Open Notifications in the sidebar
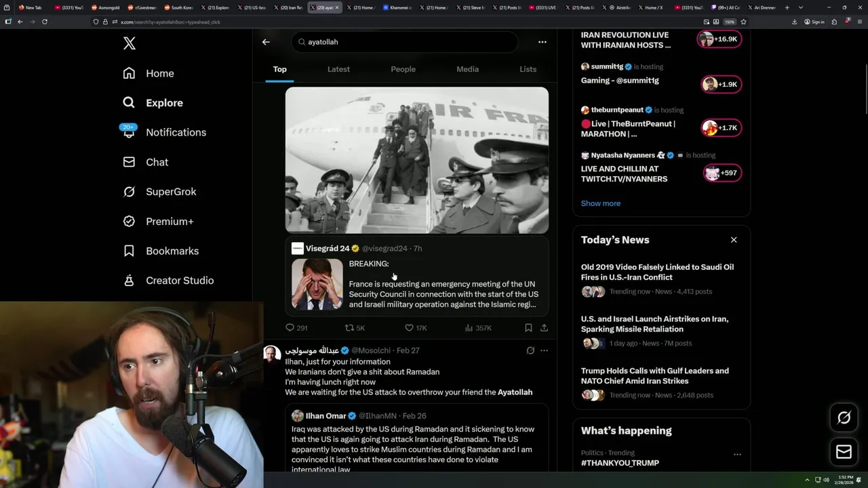This screenshot has height=488, width=868. 164,132
